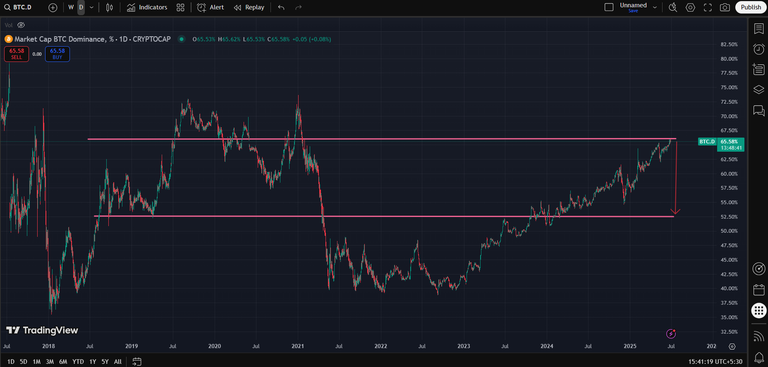Image resolution: width=768 pixels, height=367 pixels.
Task: Click the Save link under Unnamed
Action: point(633,11)
